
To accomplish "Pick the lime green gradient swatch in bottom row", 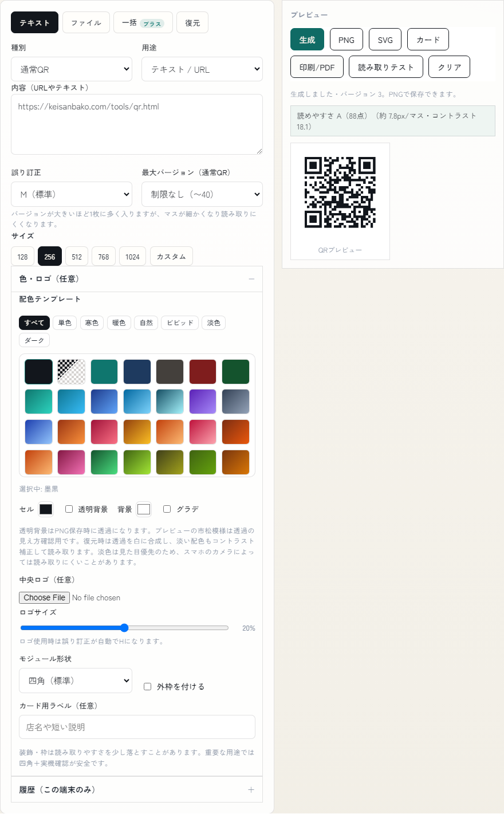I will (137, 462).
